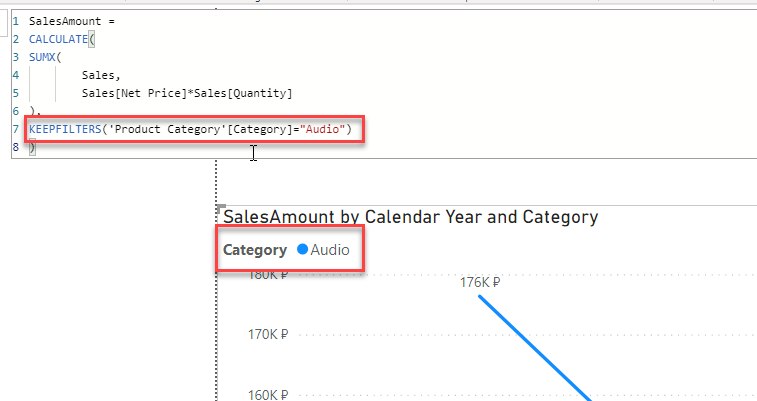Click the 'Product Category'[Category] column reference
Screen dimensions: 757x401
[200, 129]
